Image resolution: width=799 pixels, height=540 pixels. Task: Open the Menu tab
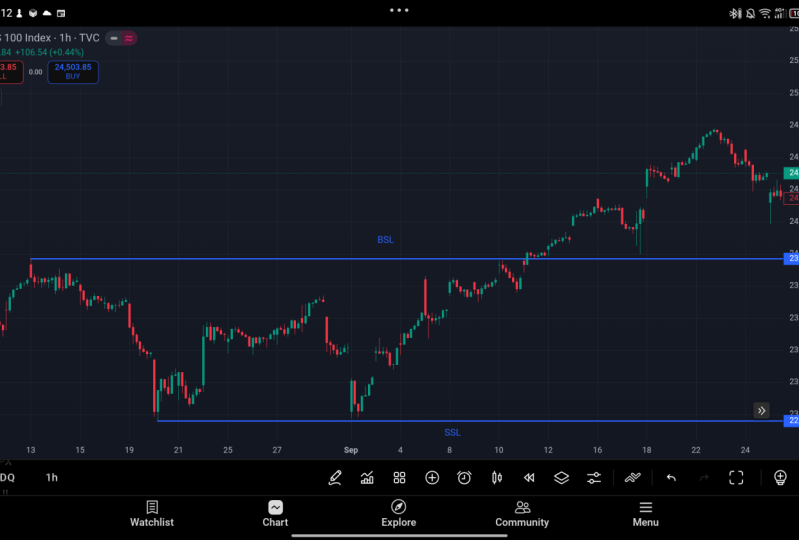[x=646, y=514]
